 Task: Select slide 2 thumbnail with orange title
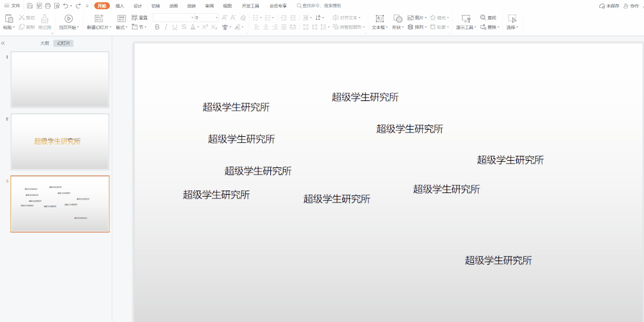tap(60, 142)
